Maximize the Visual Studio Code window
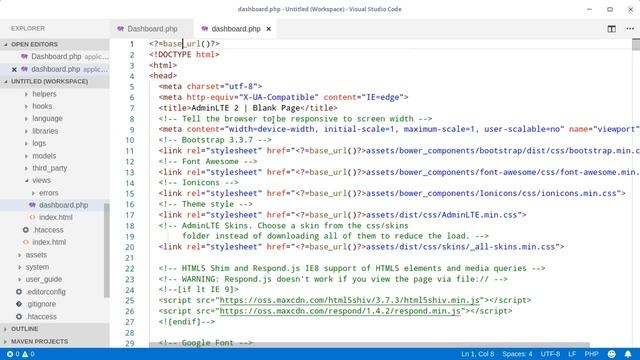This screenshot has width=640, height=360. 610,9
